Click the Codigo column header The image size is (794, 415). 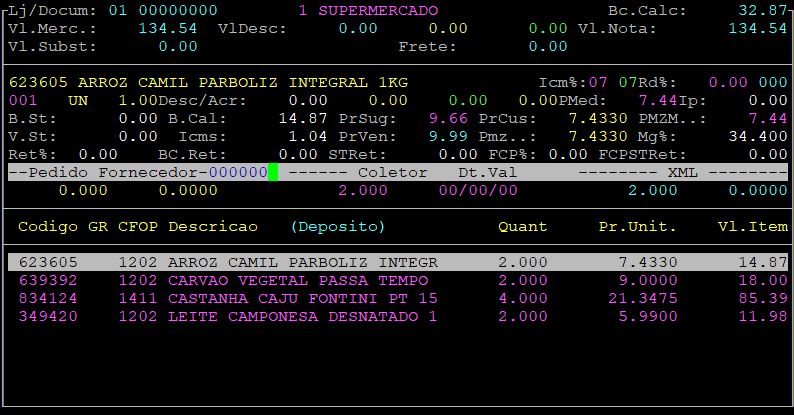pyautogui.click(x=48, y=227)
